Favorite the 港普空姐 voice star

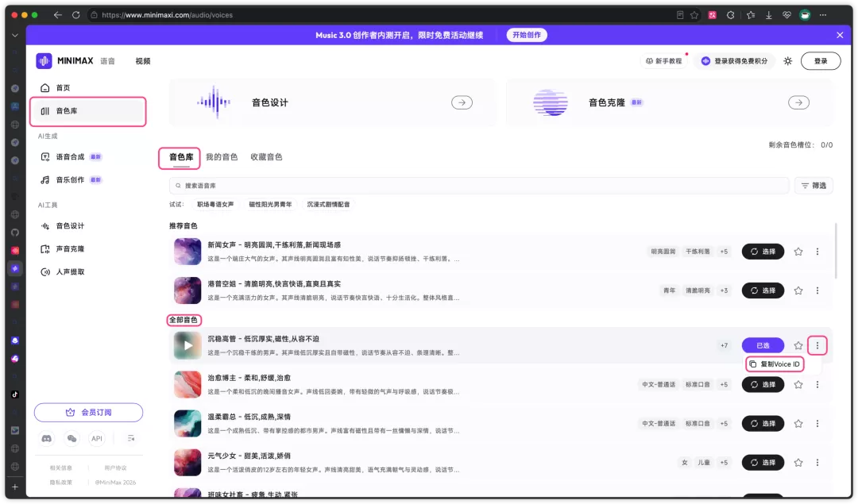point(798,290)
